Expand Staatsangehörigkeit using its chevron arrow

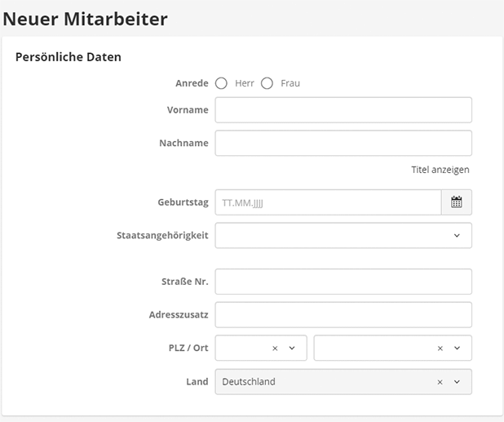(x=456, y=235)
